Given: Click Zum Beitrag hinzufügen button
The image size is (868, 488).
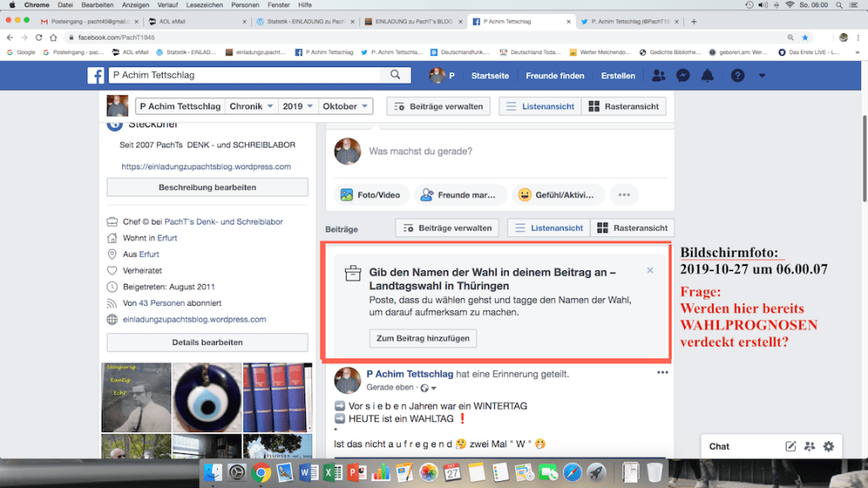Looking at the screenshot, I should pos(423,338).
